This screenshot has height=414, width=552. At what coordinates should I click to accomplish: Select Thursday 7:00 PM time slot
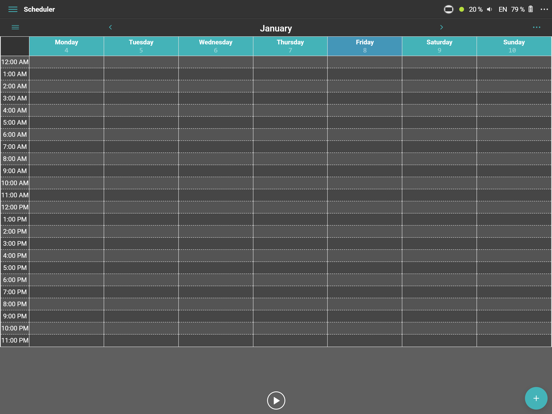coord(290,292)
